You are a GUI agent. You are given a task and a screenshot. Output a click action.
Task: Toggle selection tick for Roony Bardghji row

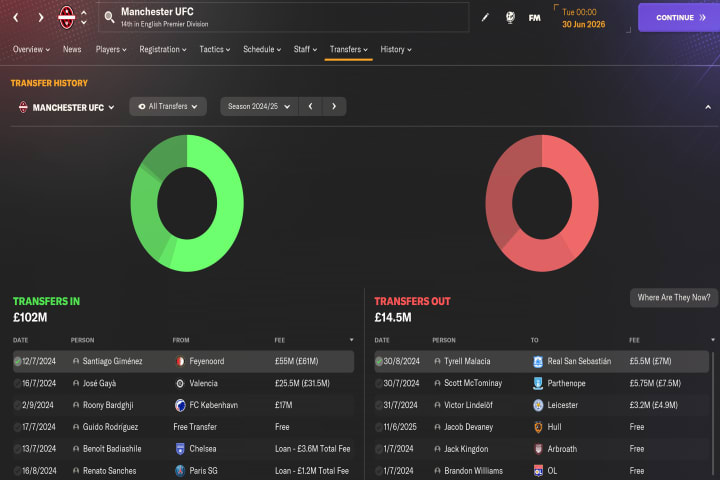[17, 405]
